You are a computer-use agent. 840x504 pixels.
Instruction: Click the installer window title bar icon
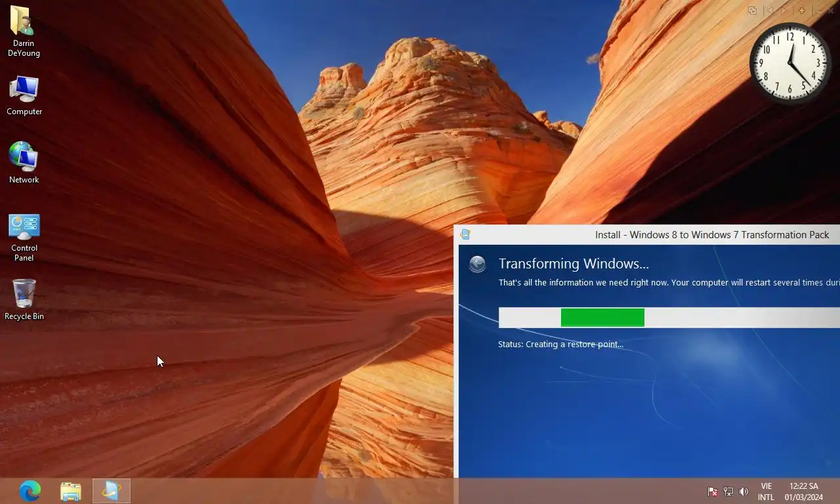pos(465,234)
